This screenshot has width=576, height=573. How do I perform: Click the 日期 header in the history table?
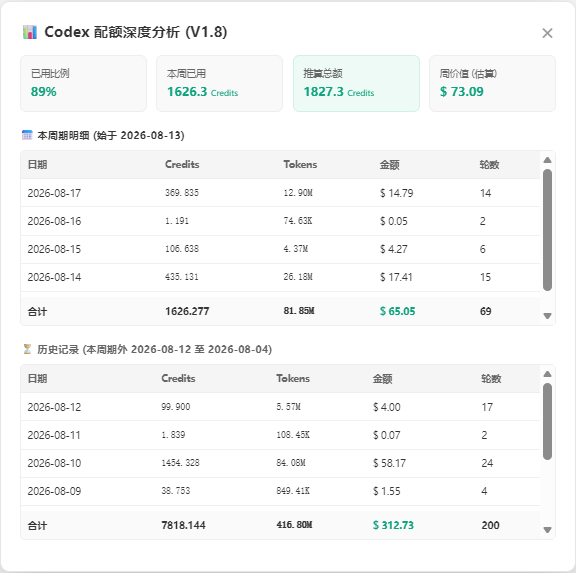coord(37,379)
